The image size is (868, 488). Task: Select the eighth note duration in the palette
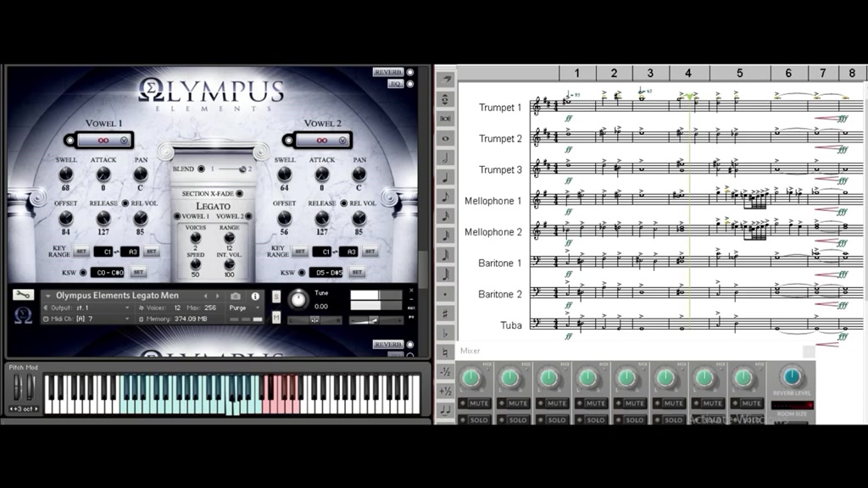[x=446, y=197]
